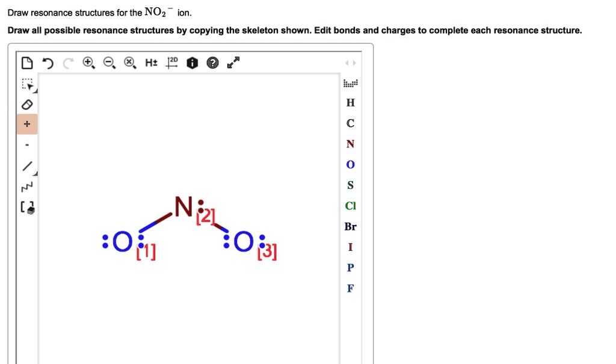This screenshot has width=616, height=364.
Task: Select the Eraser tool
Action: click(27, 104)
